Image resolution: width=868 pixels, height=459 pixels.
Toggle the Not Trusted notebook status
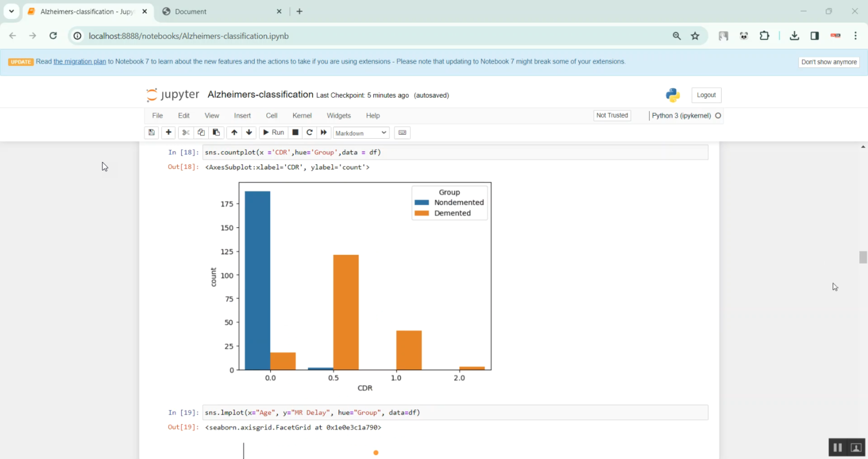tap(612, 116)
